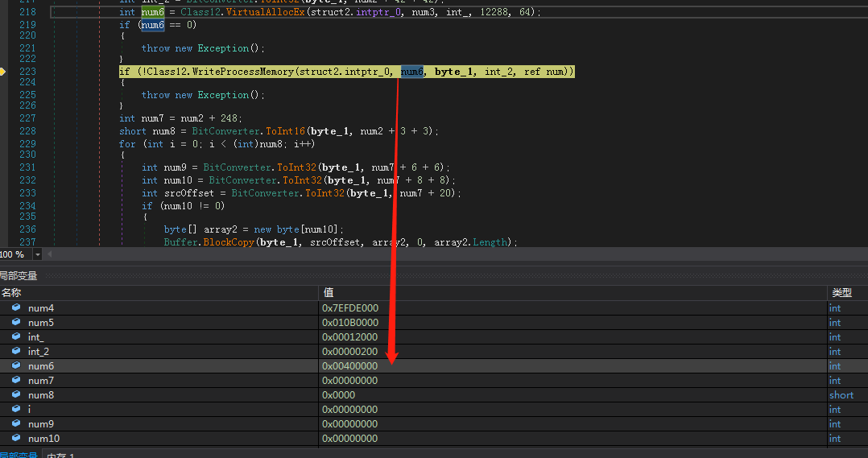The height and width of the screenshot is (458, 868).
Task: Click the horizontal scrollbar left arrow in the editor
Action: [x=49, y=254]
